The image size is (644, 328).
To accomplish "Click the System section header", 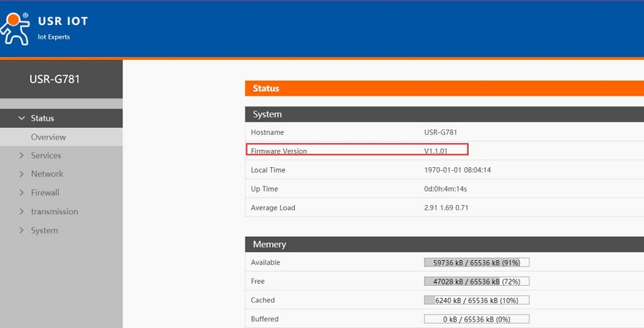I will pyautogui.click(x=444, y=114).
